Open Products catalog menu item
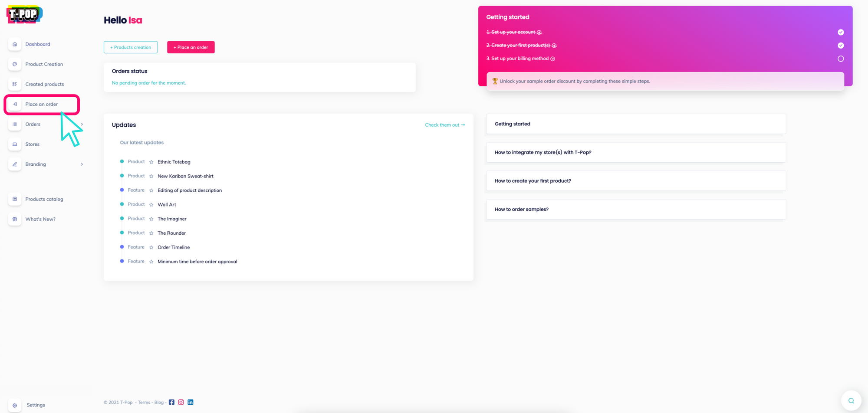Image resolution: width=868 pixels, height=413 pixels. click(x=44, y=199)
